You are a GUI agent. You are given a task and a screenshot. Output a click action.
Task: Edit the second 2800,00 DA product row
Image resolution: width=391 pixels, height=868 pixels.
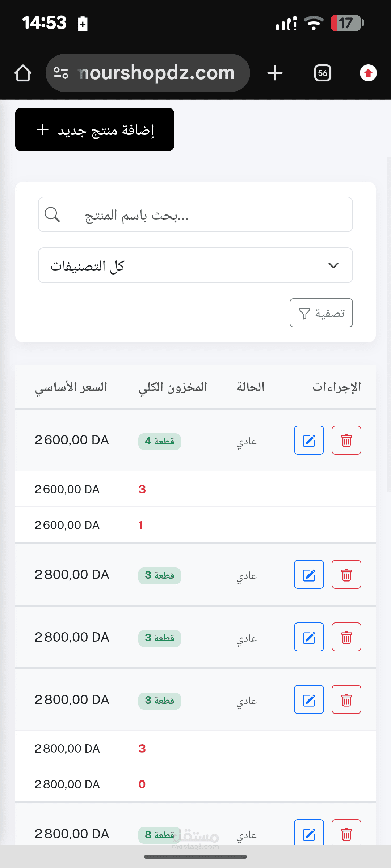pos(309,637)
